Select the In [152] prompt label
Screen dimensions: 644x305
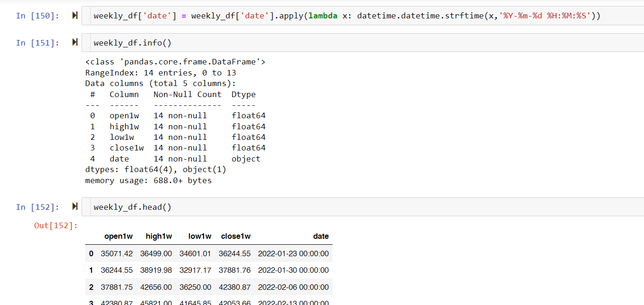38,207
